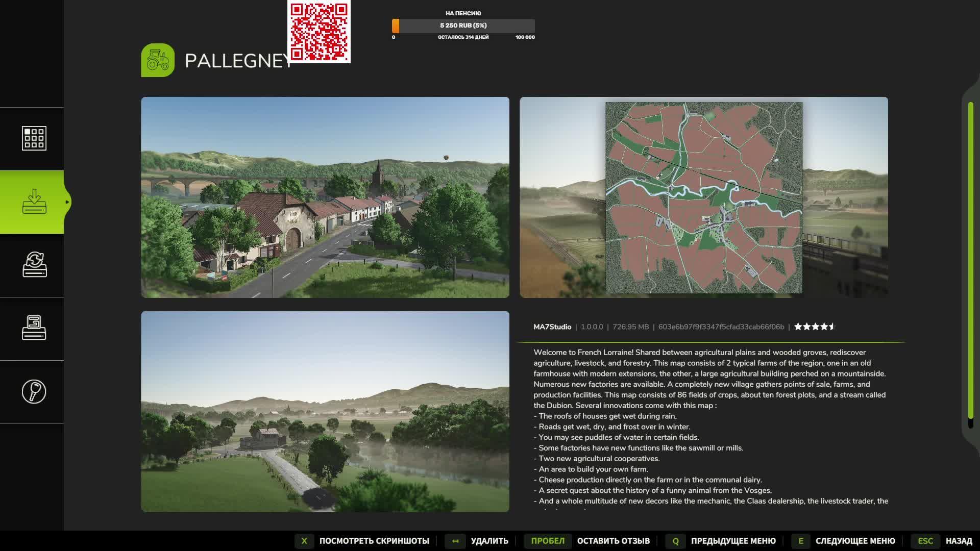
Task: Go to СЛЕДУЮЩЕЕ МЕНЮ next menu
Action: pyautogui.click(x=855, y=541)
